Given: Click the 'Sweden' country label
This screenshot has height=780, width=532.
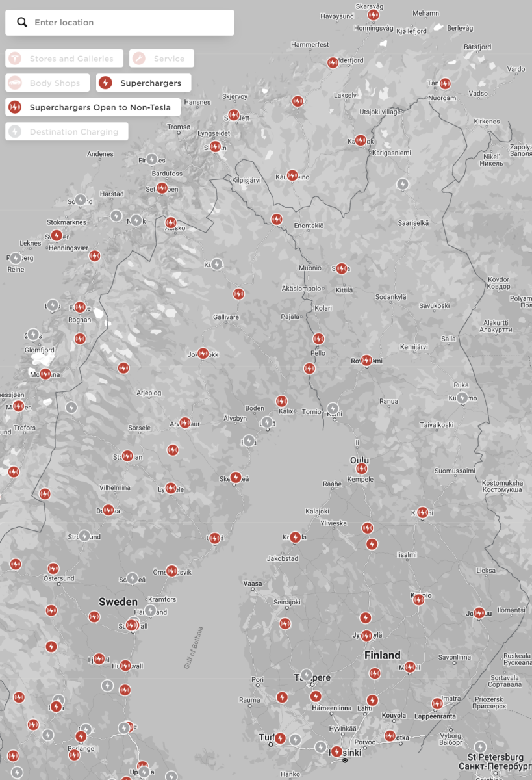Looking at the screenshot, I should [x=118, y=602].
